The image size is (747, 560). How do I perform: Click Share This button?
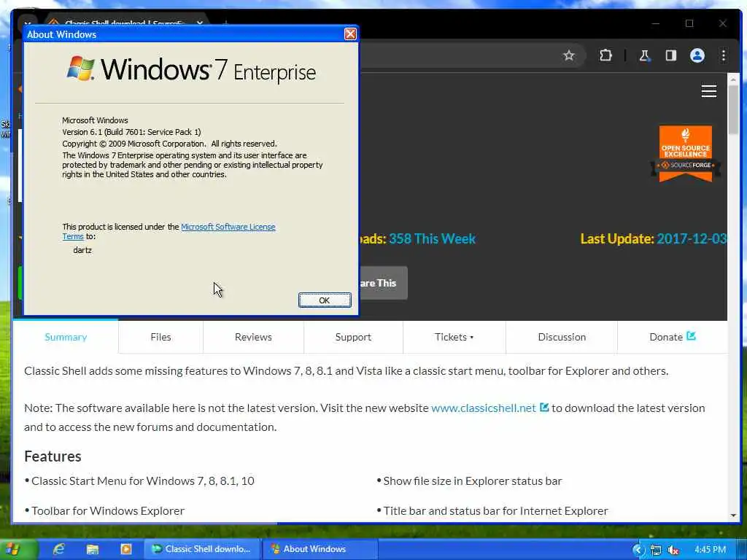click(x=384, y=283)
